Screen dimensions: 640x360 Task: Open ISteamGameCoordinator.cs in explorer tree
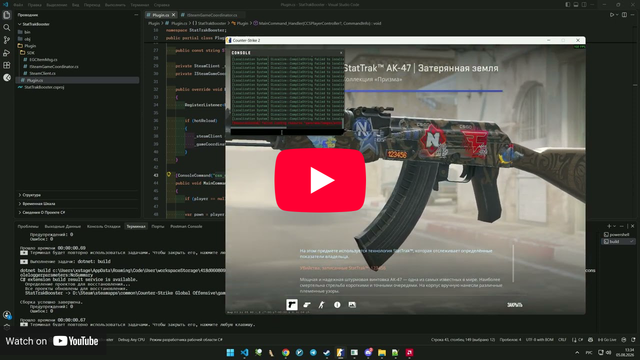(53, 67)
